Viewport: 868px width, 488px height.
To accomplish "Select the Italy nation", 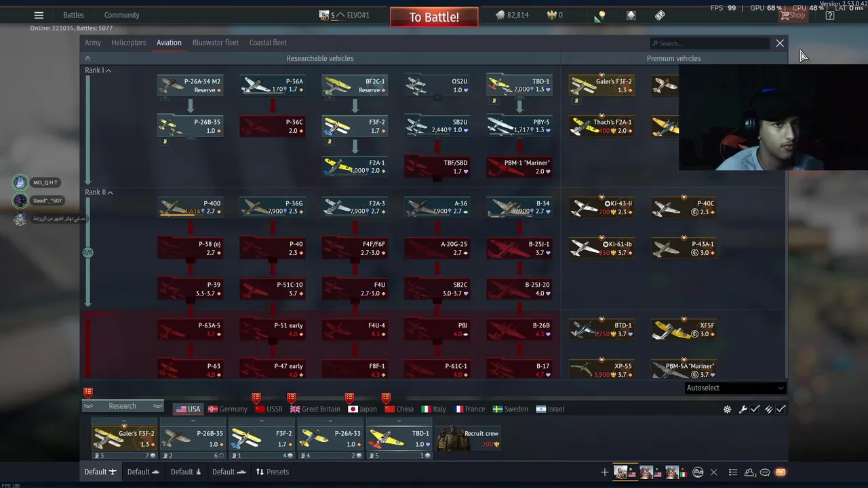I will click(434, 409).
